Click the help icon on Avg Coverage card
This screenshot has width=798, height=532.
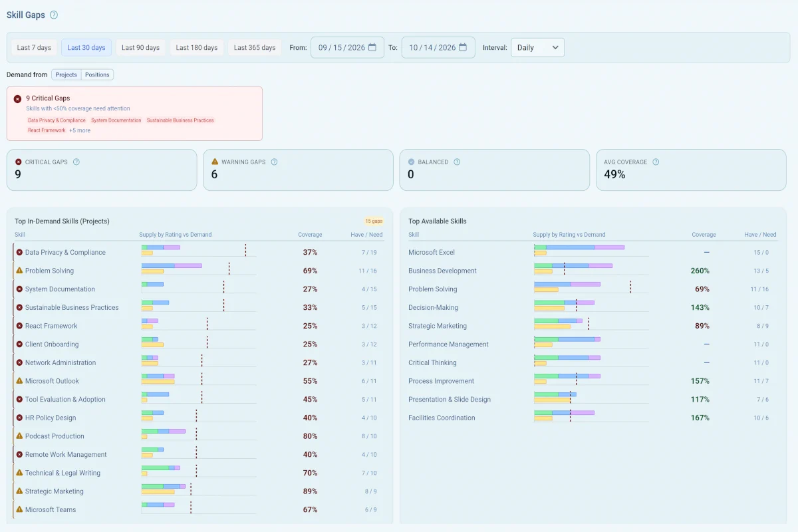coord(656,162)
